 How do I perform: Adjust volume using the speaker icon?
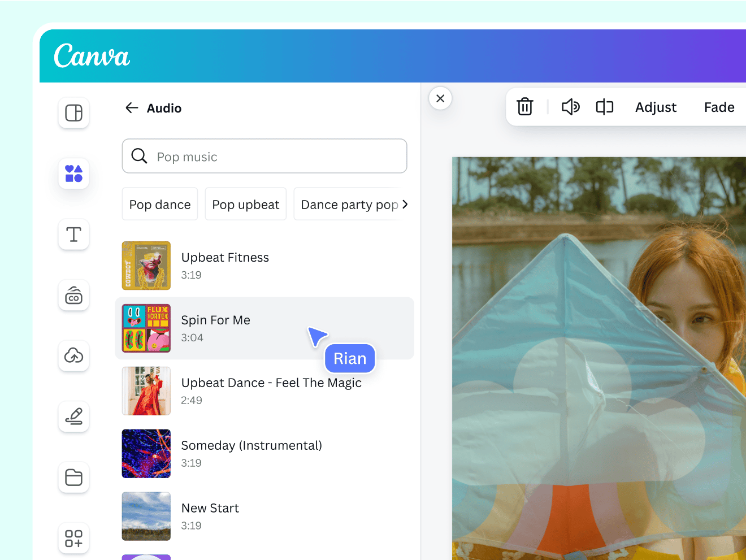click(570, 107)
